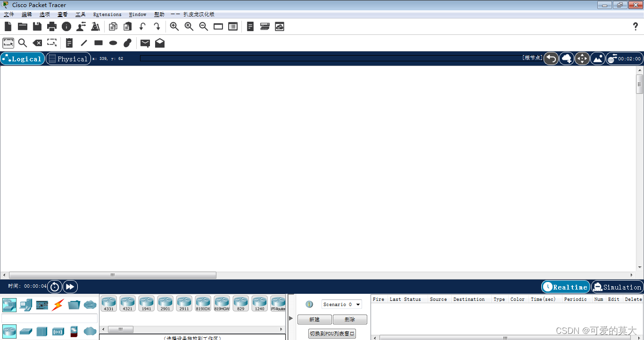Open the Extensions menu
644x340 pixels.
(107, 14)
